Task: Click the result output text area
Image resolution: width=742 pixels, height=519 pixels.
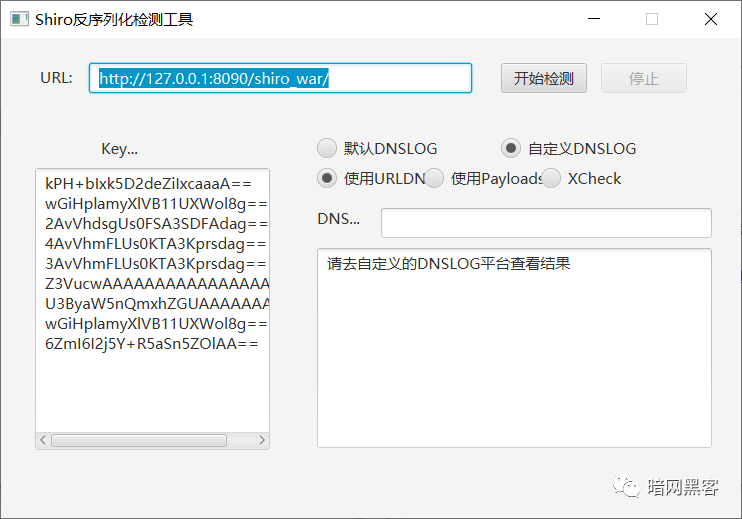Action: pos(514,348)
